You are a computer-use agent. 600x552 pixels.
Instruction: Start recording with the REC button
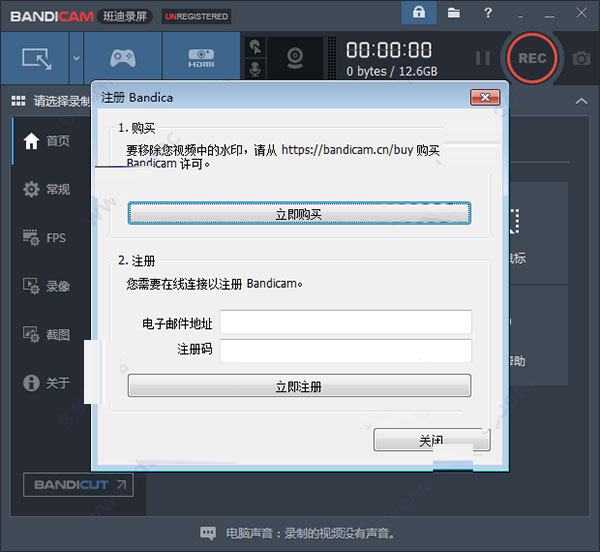pos(532,58)
